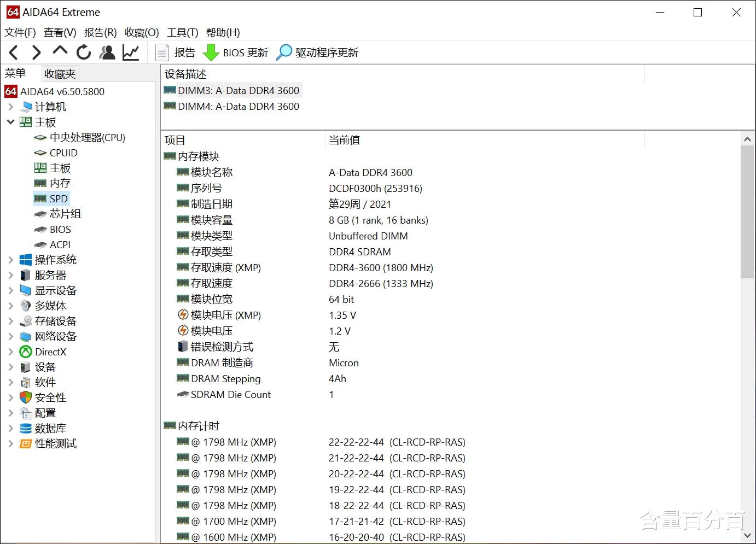This screenshot has height=544, width=756.
Task: Click the Report page icon
Action: (162, 52)
